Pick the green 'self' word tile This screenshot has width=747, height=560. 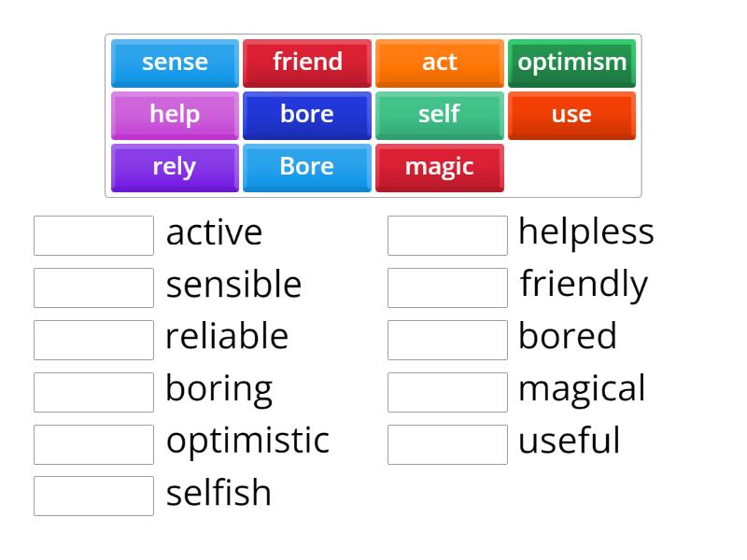point(439,115)
